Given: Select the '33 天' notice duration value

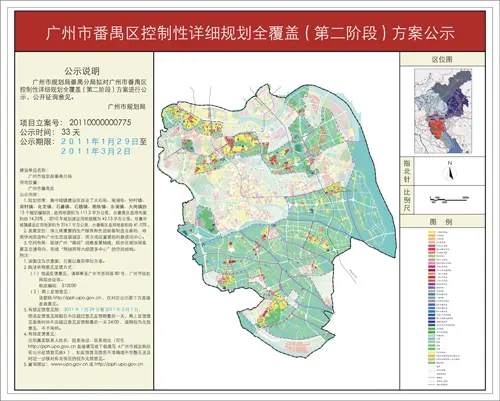Looking at the screenshot, I should [70, 132].
